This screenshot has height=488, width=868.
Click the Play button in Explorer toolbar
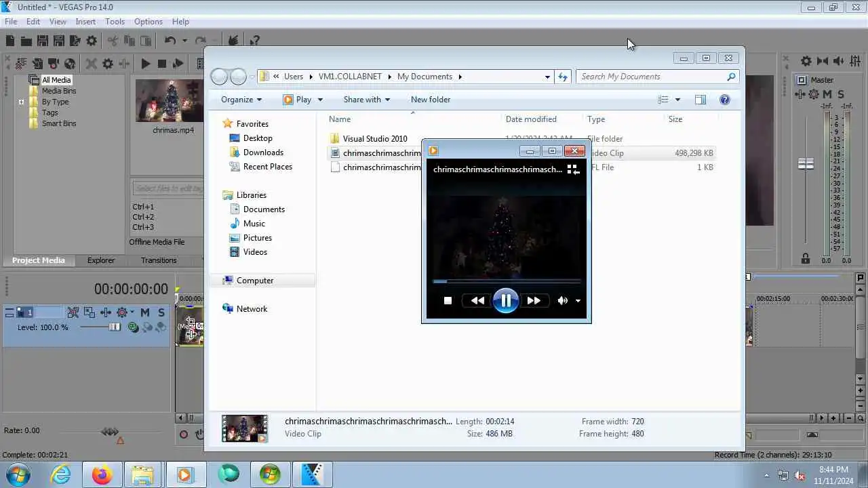click(x=298, y=100)
